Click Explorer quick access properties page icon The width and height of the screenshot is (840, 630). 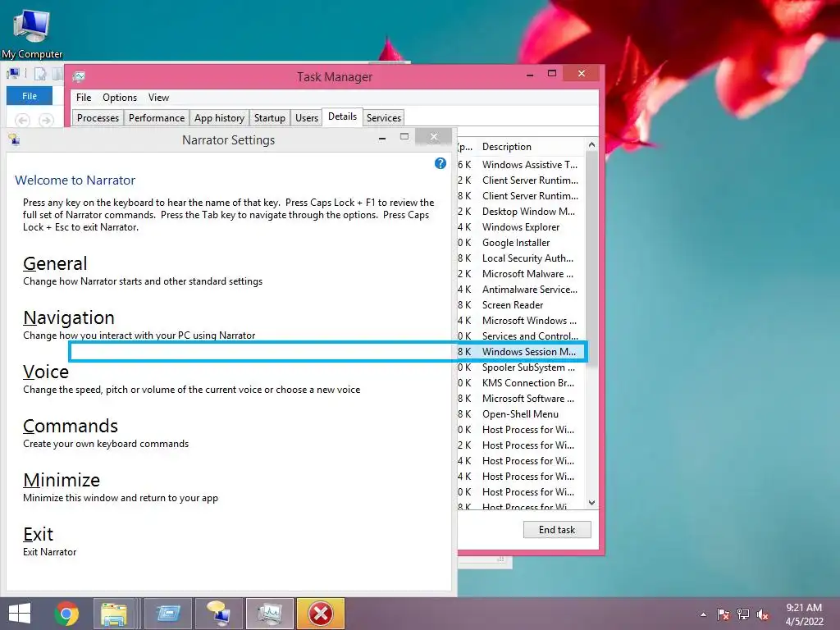(41, 74)
